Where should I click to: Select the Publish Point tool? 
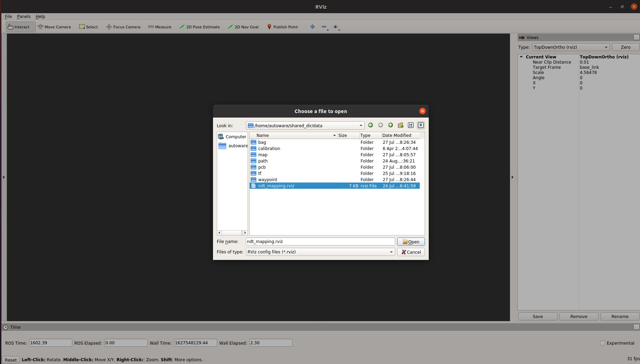tap(282, 27)
